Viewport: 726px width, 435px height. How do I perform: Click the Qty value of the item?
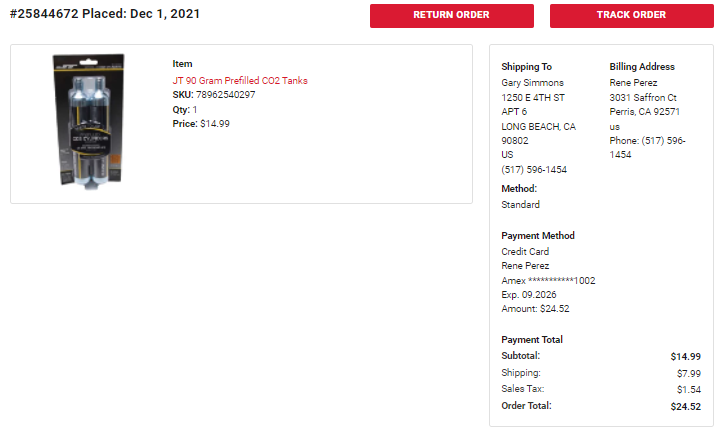(195, 110)
